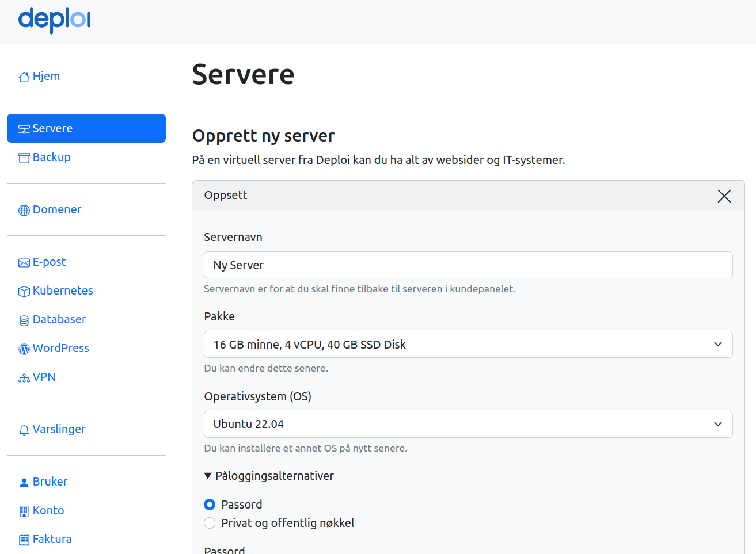Select the Bruker person icon
Image resolution: width=756 pixels, height=554 pixels.
click(x=24, y=482)
